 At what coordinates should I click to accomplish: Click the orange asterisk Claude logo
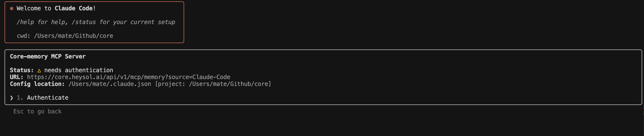click(12, 9)
